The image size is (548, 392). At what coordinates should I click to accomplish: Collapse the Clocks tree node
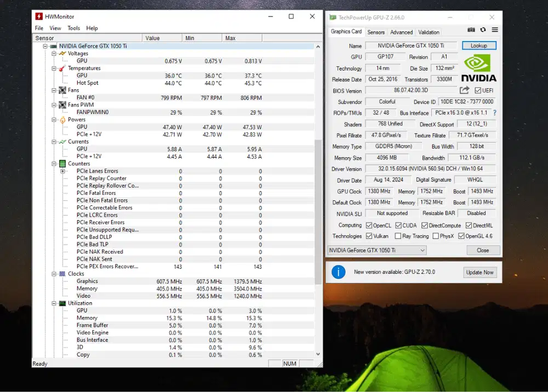54,274
